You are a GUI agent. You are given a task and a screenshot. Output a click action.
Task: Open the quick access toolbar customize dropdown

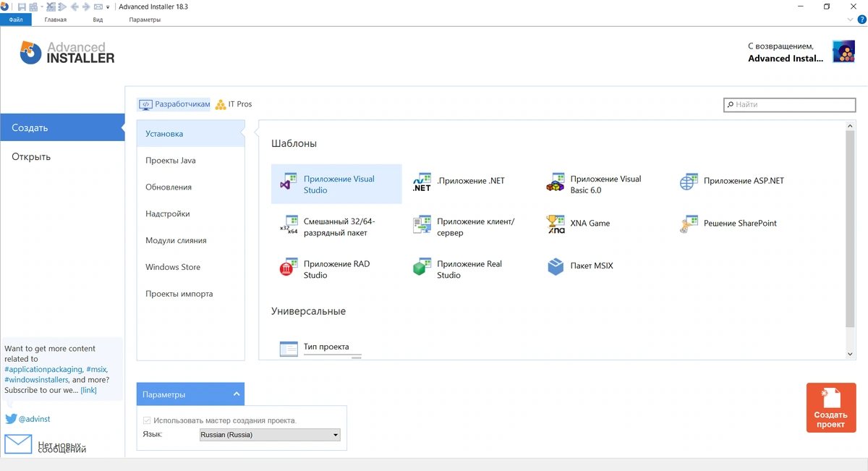coord(108,7)
